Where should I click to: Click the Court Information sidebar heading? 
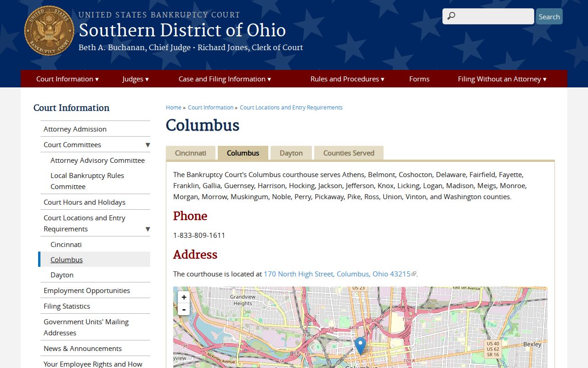[71, 108]
